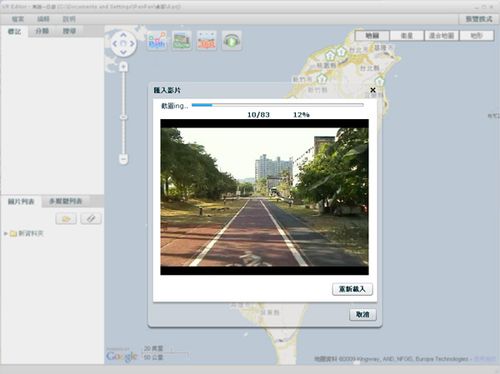Pan the map left with the arrow
The width and height of the screenshot is (500, 374).
pyautogui.click(x=115, y=44)
